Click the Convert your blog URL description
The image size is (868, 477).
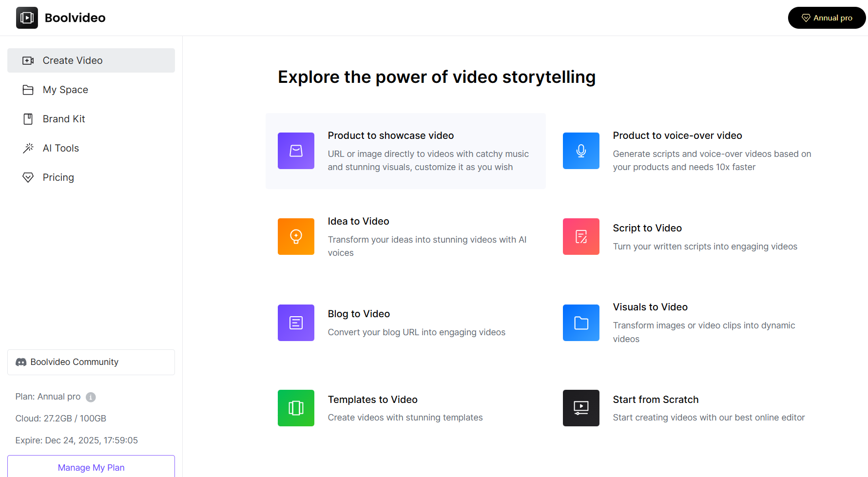click(417, 332)
